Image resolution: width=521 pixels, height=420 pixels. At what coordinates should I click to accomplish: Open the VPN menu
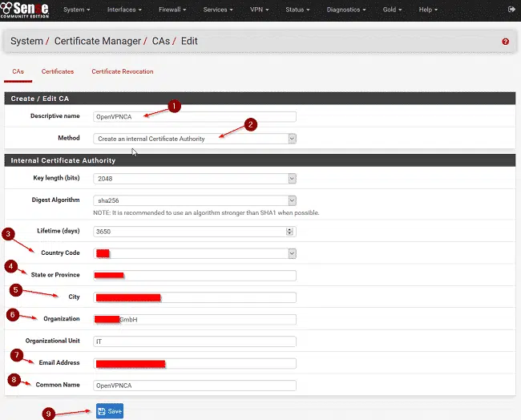259,10
